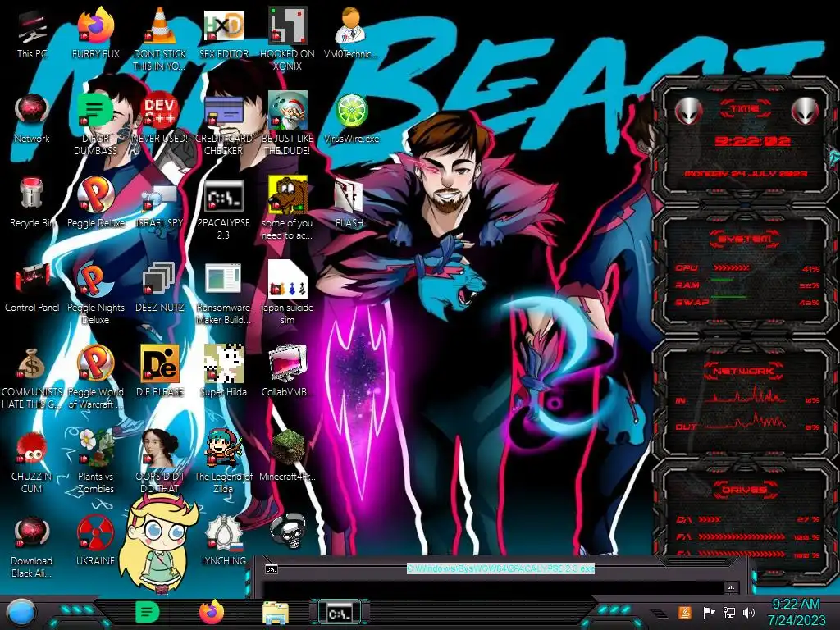Click the left alien head on the TIME widget

[688, 111]
